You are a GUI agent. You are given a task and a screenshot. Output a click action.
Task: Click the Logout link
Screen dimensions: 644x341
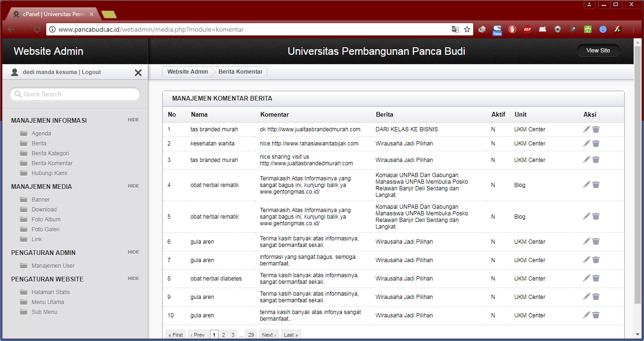click(x=91, y=72)
